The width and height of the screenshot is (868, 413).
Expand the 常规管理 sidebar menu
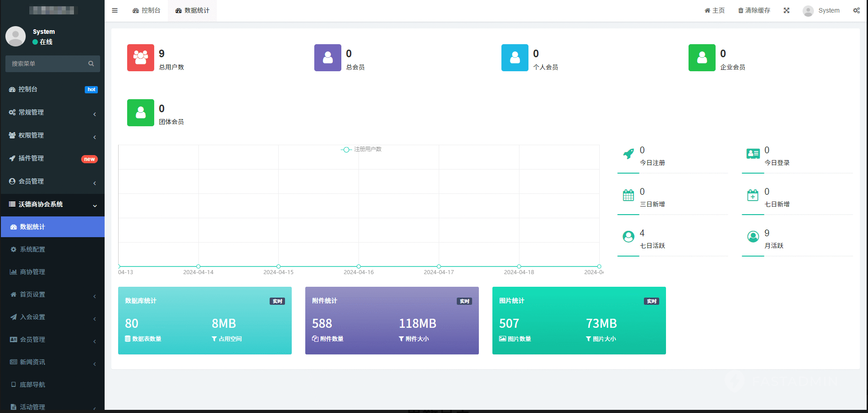tap(52, 112)
